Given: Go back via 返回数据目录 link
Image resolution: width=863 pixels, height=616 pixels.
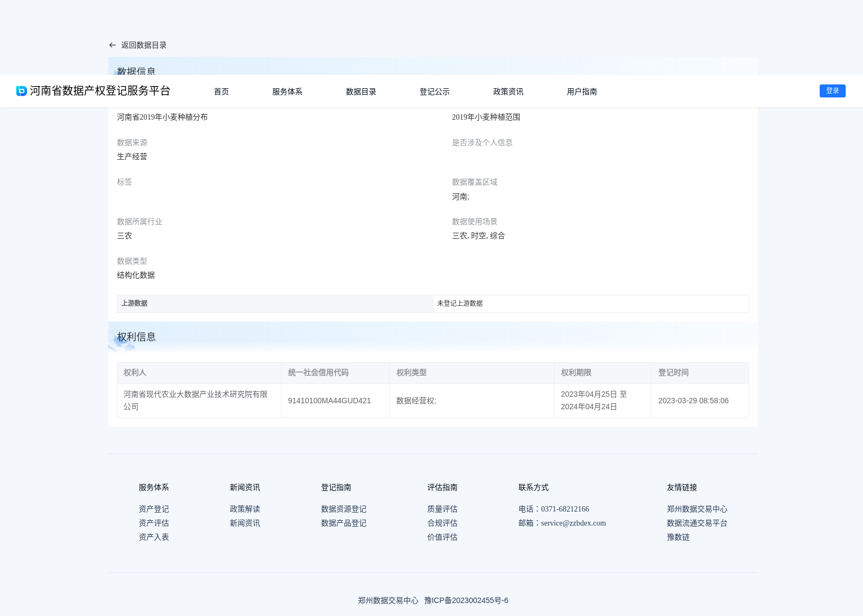Looking at the screenshot, I should 143,45.
